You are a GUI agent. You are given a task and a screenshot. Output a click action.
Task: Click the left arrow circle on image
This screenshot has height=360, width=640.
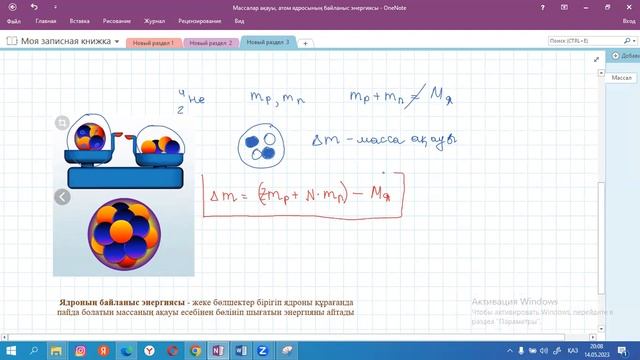[x=62, y=197]
